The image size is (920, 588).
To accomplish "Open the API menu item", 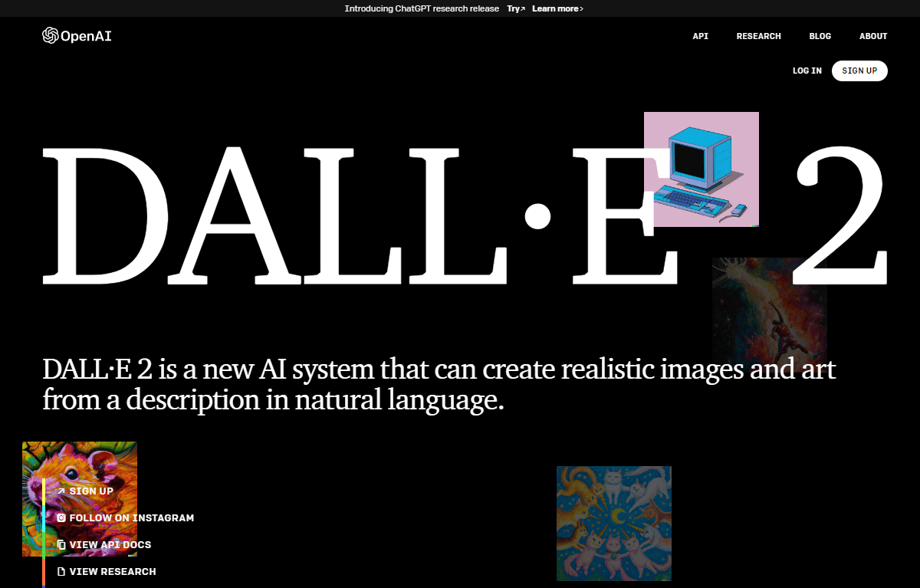I will (x=700, y=36).
